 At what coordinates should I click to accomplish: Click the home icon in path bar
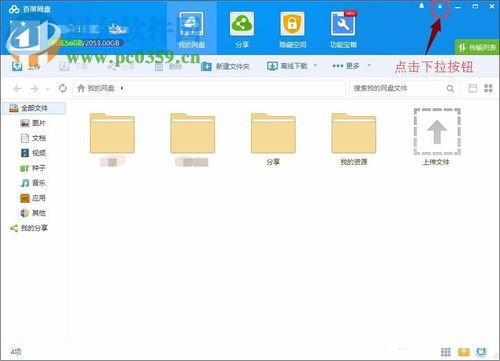(81, 88)
